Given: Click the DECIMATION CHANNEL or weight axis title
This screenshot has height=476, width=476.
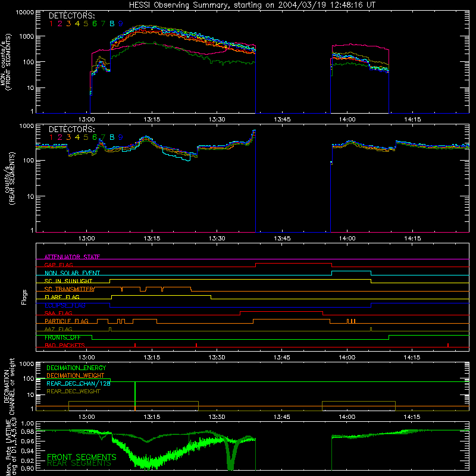Looking at the screenshot, I should pyautogui.click(x=8, y=386).
